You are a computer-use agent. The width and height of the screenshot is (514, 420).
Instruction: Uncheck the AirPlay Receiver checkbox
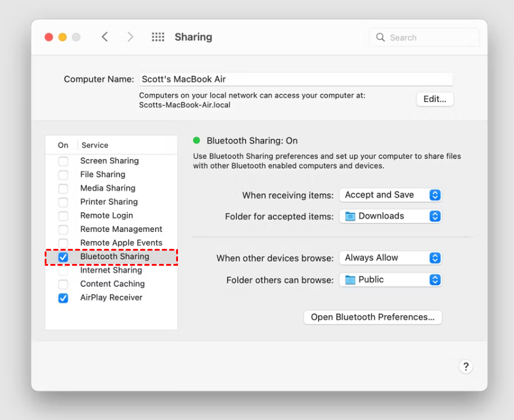(x=63, y=298)
